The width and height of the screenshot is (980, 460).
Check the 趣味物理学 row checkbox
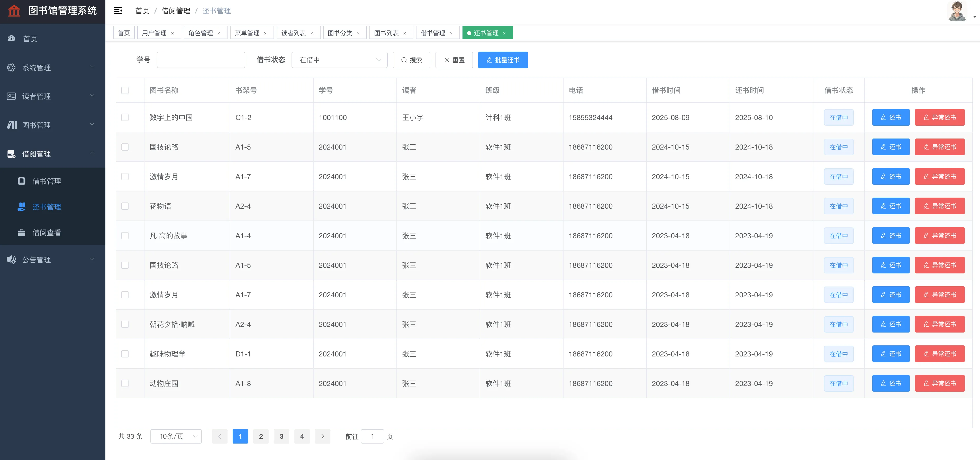(125, 354)
